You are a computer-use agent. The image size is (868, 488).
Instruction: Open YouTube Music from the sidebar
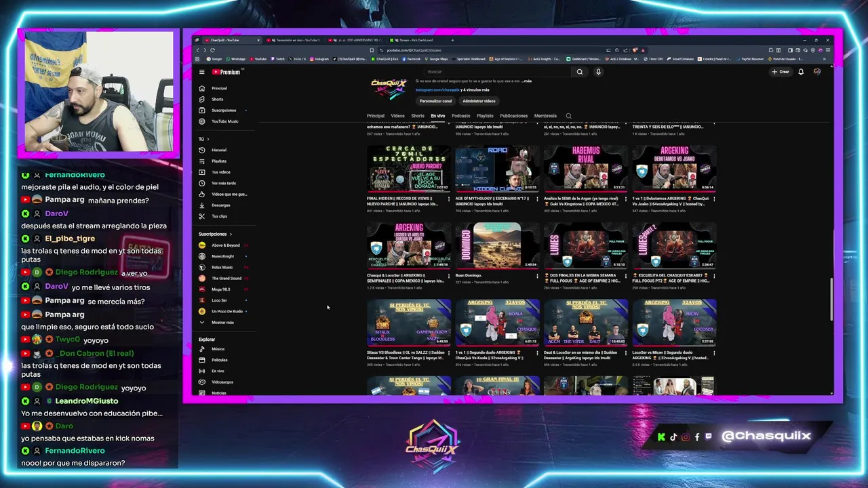coord(224,121)
